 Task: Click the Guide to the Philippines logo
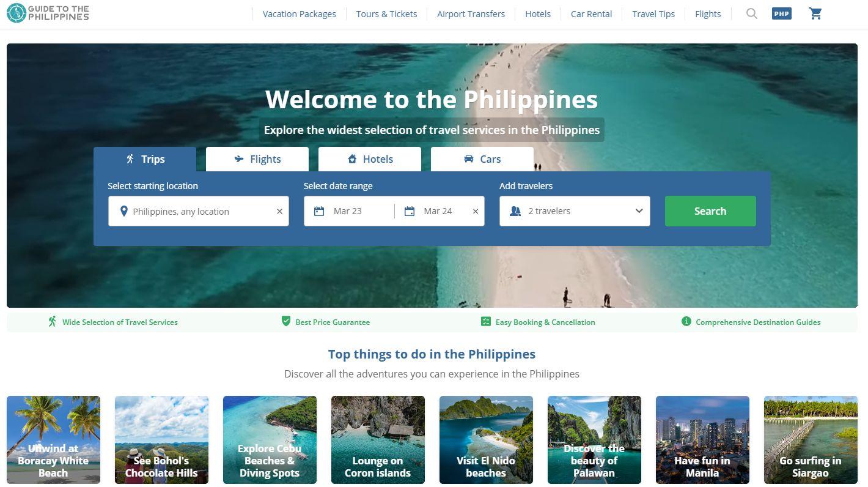[x=48, y=13]
